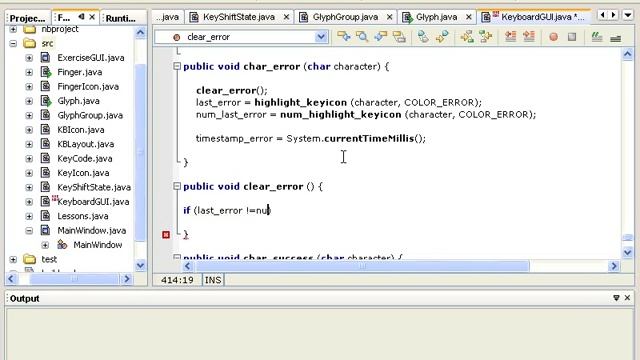
Task: Click Files panel horizontal scroll right arrow
Action: point(127,279)
